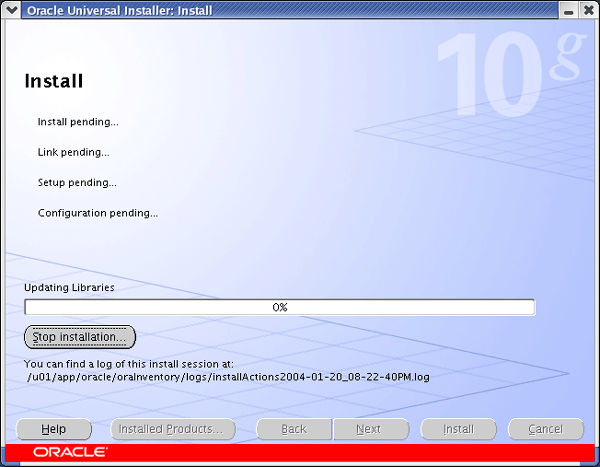Click the Oracle logo in red footer

click(x=70, y=453)
